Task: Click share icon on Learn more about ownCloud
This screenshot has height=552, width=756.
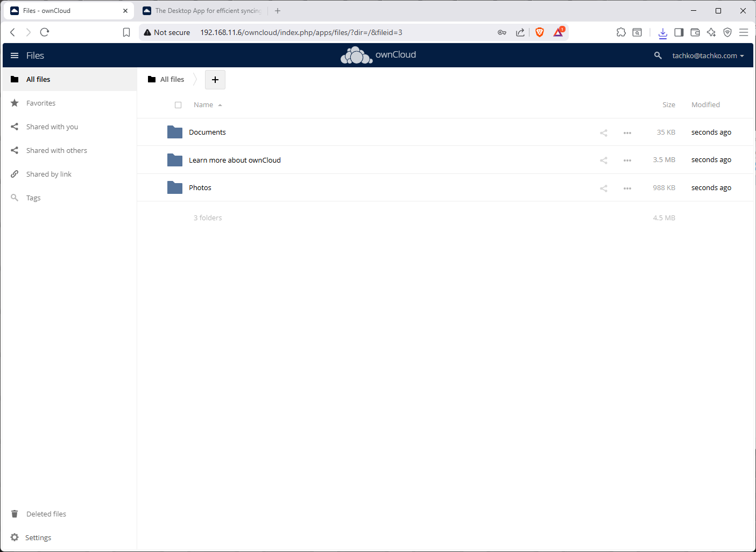Action: (x=603, y=160)
